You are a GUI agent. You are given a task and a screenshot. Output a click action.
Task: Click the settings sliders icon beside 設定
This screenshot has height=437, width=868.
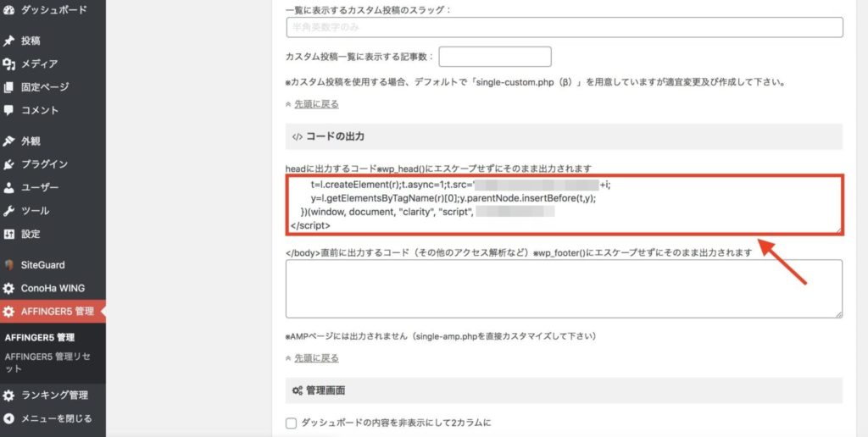[x=8, y=234]
